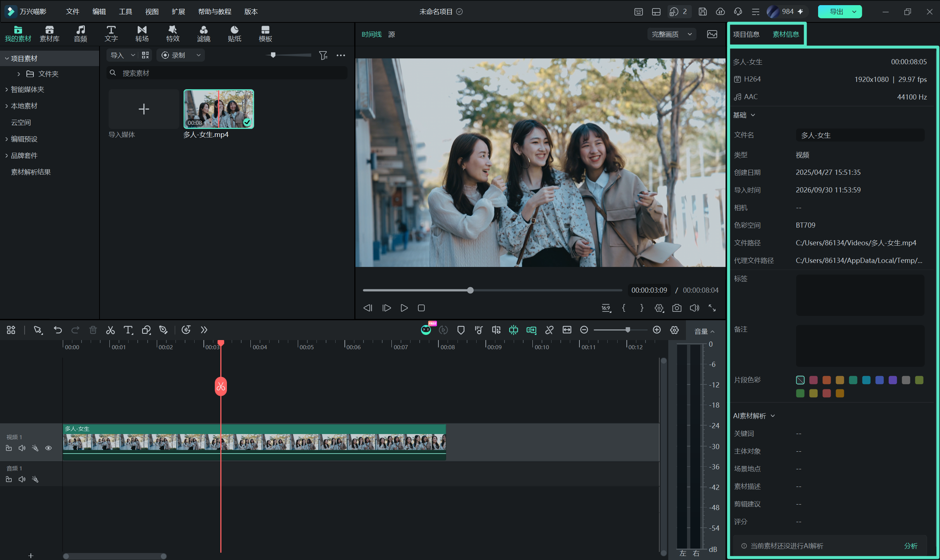Click the 录制 record button
The width and height of the screenshot is (940, 560).
(174, 55)
